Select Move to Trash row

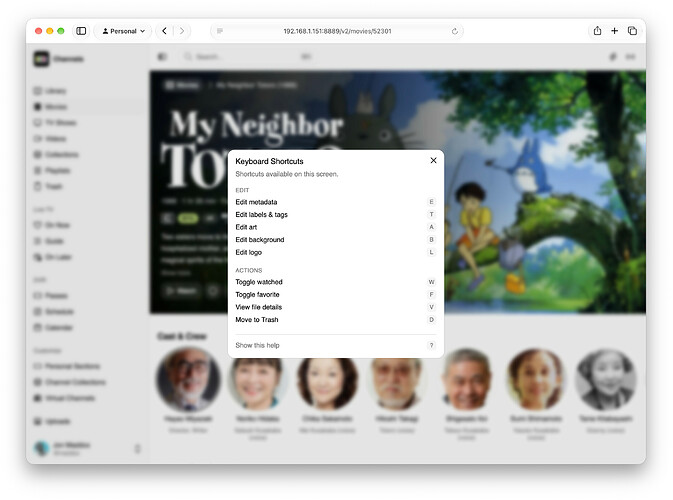click(x=335, y=319)
